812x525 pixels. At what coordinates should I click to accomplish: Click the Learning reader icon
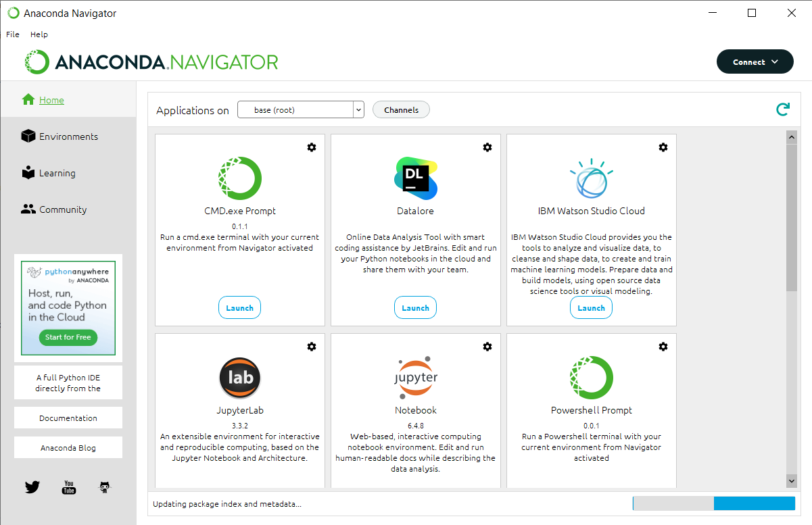click(28, 172)
